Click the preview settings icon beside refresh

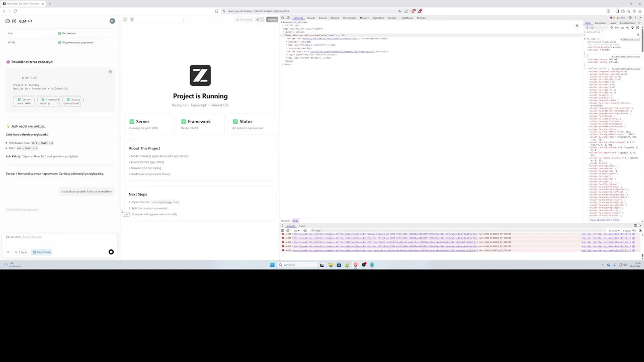coord(132,20)
